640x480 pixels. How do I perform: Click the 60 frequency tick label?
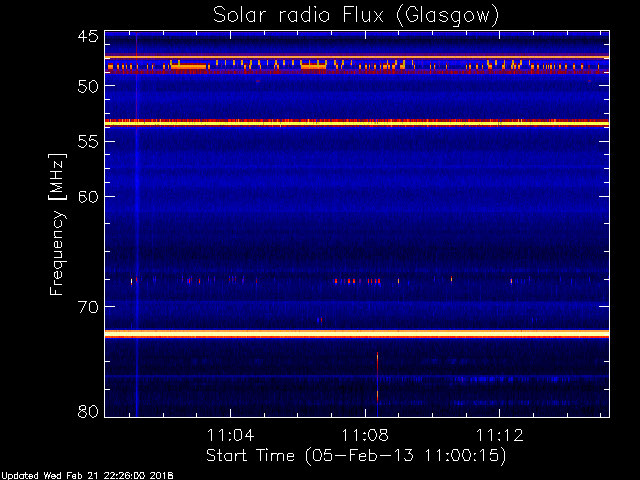(88, 197)
